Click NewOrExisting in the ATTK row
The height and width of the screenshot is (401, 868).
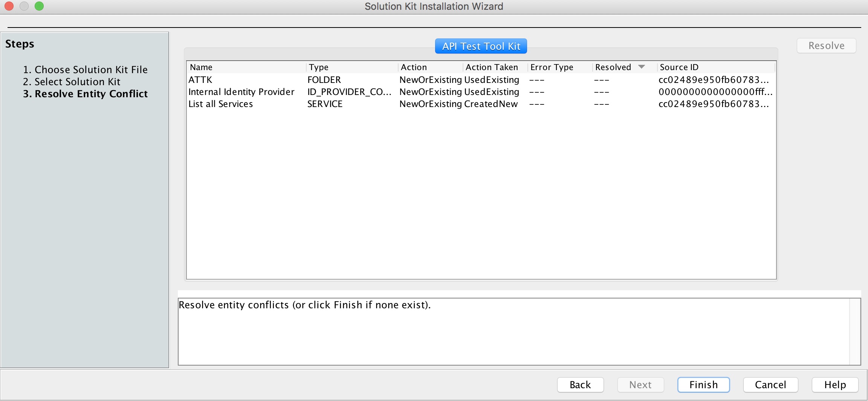tap(431, 80)
